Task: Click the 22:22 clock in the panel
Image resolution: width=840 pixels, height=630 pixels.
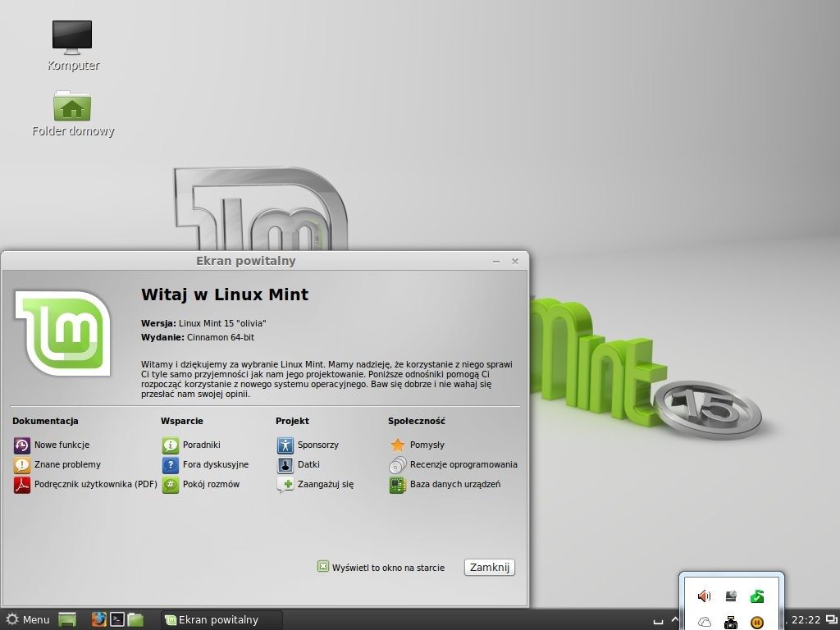Action: pyautogui.click(x=806, y=620)
